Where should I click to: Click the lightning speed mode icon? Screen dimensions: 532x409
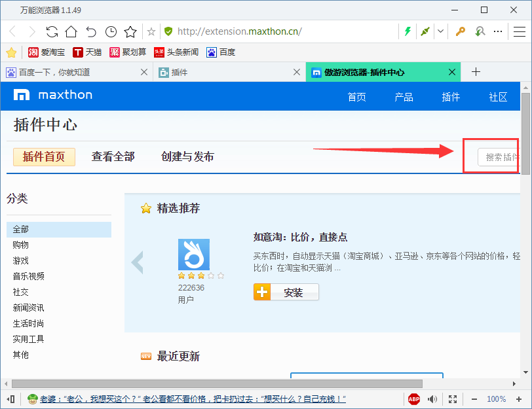[x=408, y=31]
